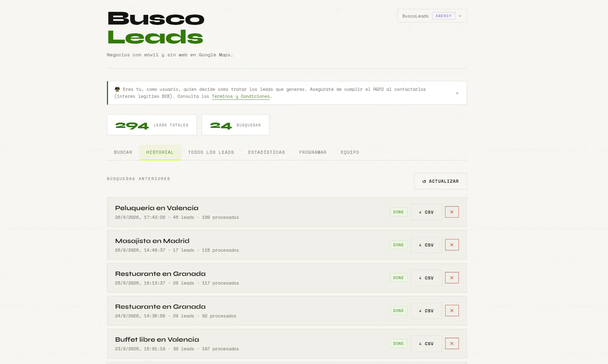Screen dimensions: 608x364
Task: Click the DONE badge for Buffet libre en Valencia
Action: click(398, 343)
